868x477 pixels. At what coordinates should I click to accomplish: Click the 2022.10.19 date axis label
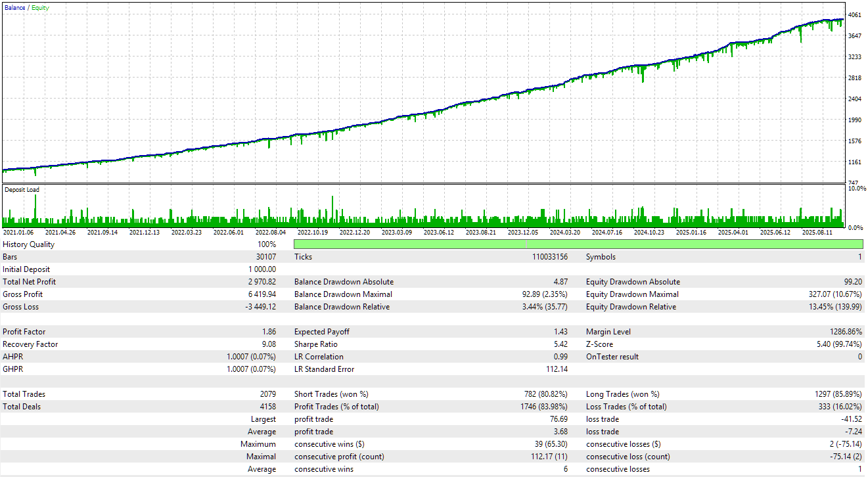tap(313, 232)
